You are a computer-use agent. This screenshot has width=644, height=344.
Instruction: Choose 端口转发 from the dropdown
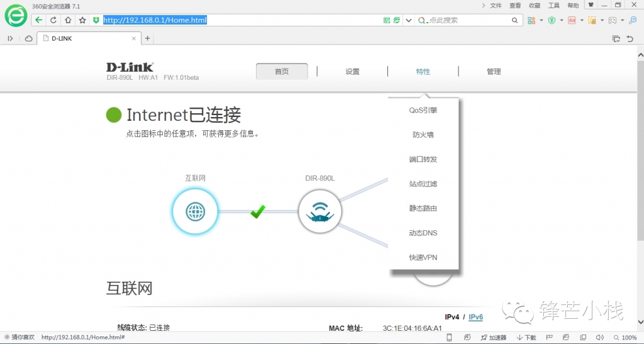pos(423,159)
